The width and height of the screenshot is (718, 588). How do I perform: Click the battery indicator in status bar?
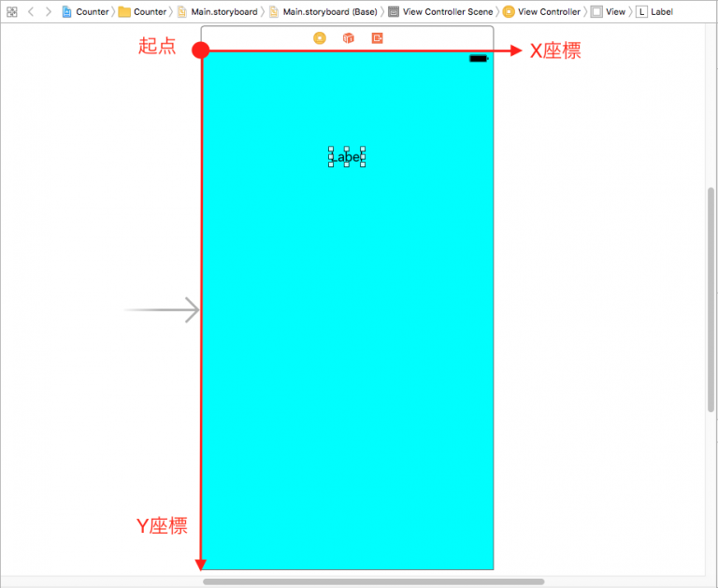coord(479,59)
